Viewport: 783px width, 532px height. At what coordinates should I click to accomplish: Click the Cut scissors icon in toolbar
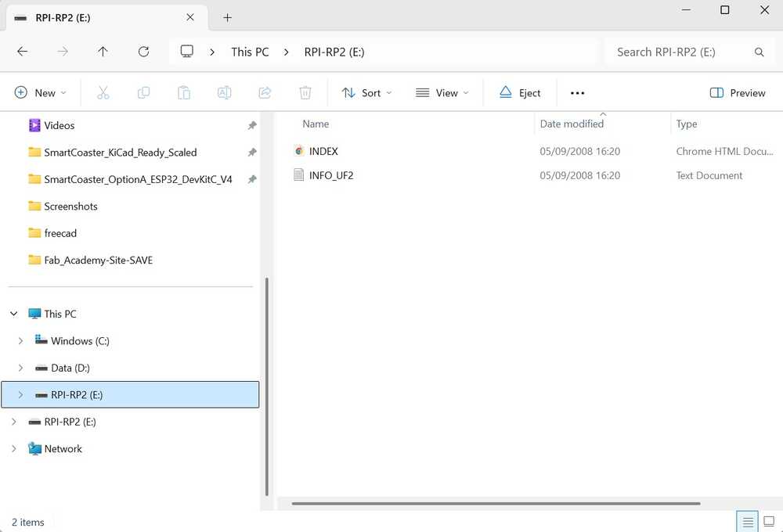[103, 93]
